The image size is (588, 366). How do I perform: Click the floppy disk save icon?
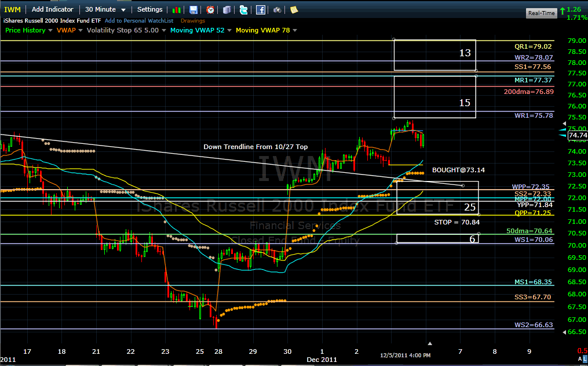tap(193, 10)
